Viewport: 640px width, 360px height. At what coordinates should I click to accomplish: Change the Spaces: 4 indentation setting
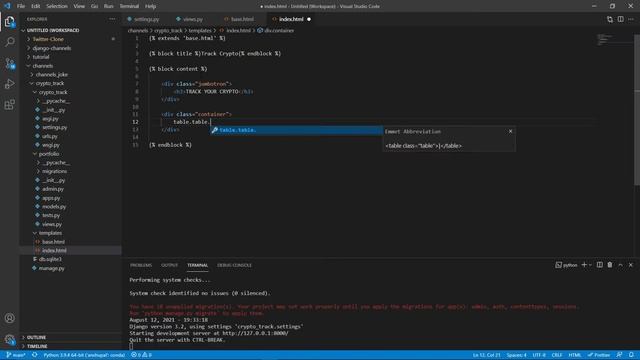(x=516, y=355)
